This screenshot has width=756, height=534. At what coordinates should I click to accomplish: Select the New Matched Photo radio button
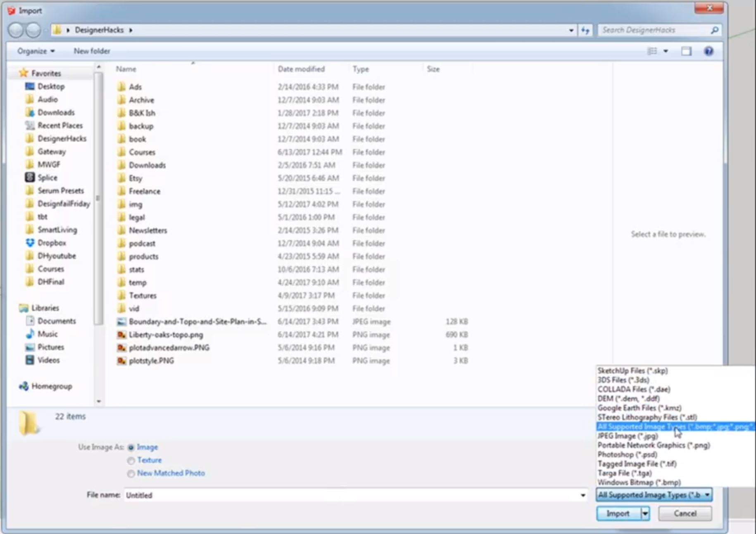131,474
